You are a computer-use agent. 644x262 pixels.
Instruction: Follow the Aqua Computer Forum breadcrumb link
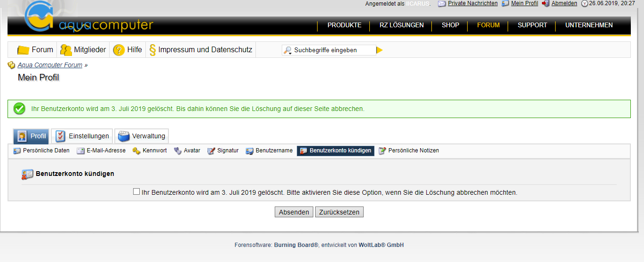[50, 65]
